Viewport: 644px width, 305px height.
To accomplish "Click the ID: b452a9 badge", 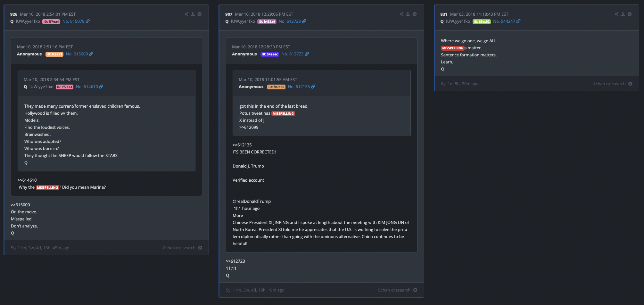I will coord(267,21).
